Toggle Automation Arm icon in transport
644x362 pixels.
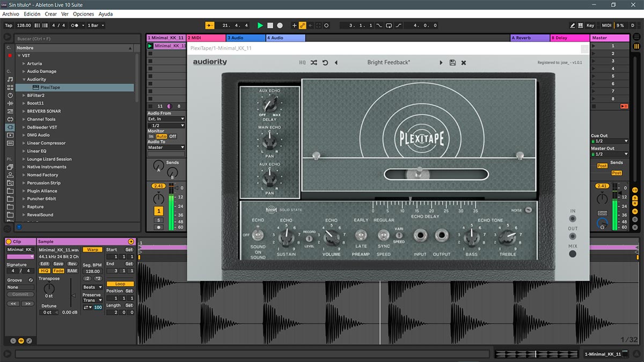coord(302,25)
